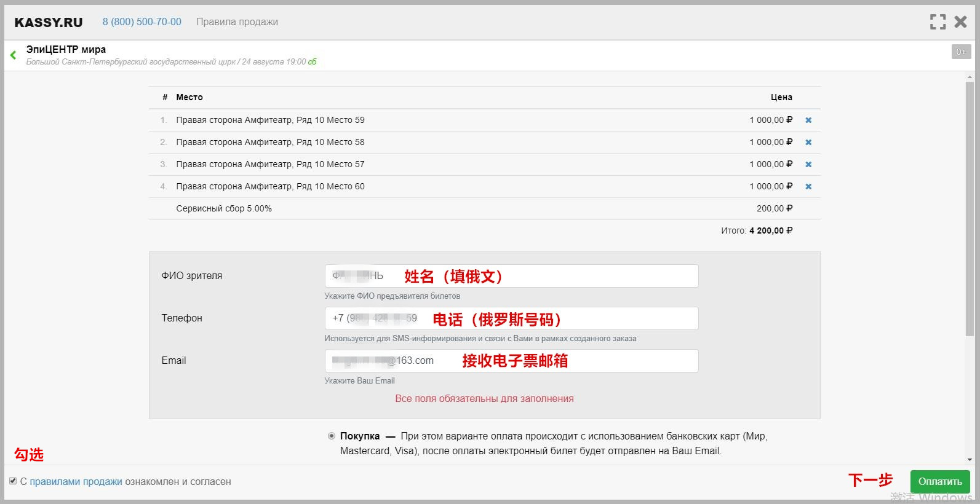Click total Итого: 4 200,00 ₽
This screenshot has width=980, height=504.
(757, 231)
